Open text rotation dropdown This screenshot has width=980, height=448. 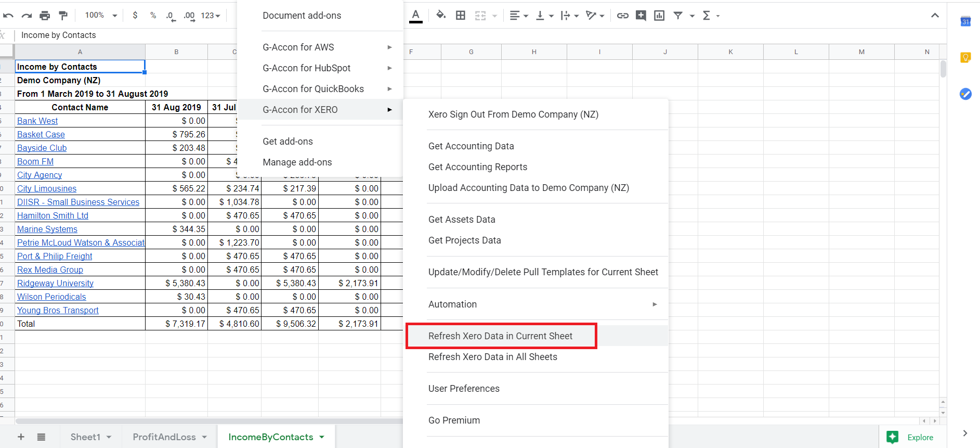click(x=595, y=16)
